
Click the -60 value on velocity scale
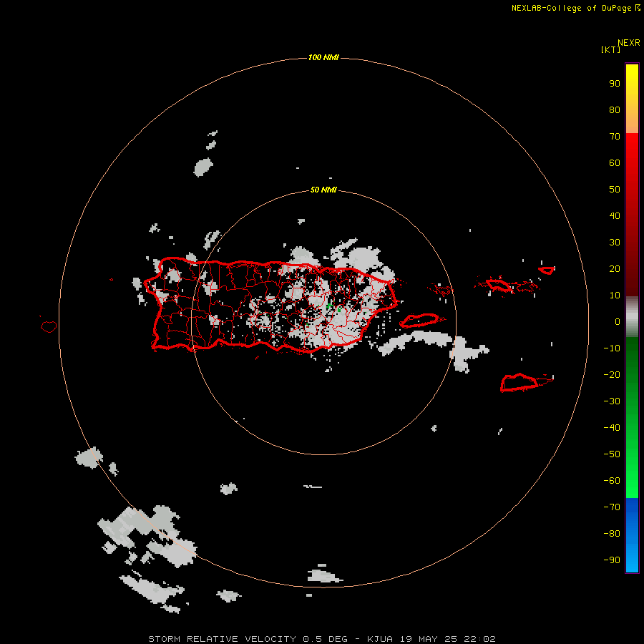click(x=612, y=481)
